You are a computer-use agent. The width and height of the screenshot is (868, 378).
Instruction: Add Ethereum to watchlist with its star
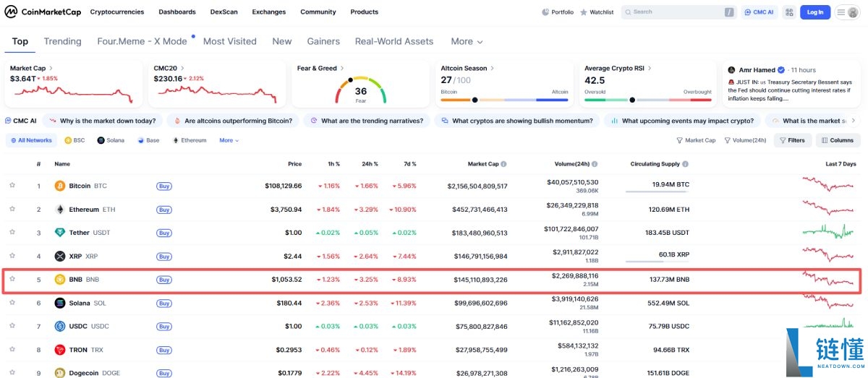12,209
